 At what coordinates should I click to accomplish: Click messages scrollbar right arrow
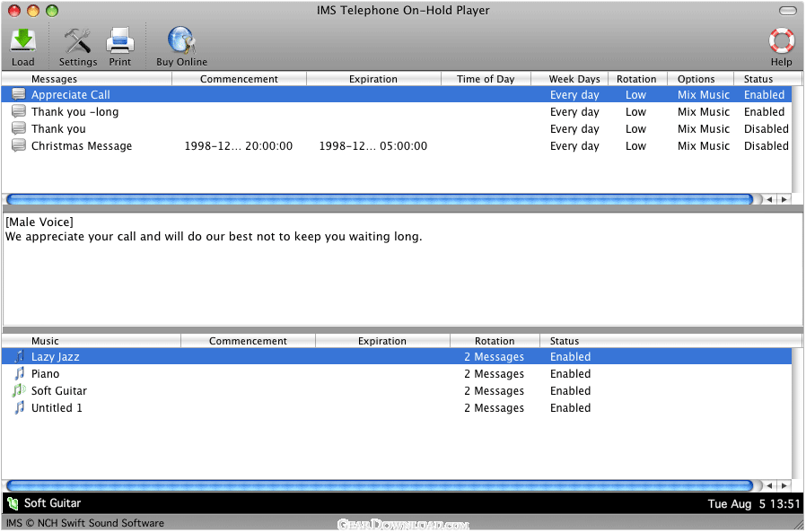tap(784, 199)
